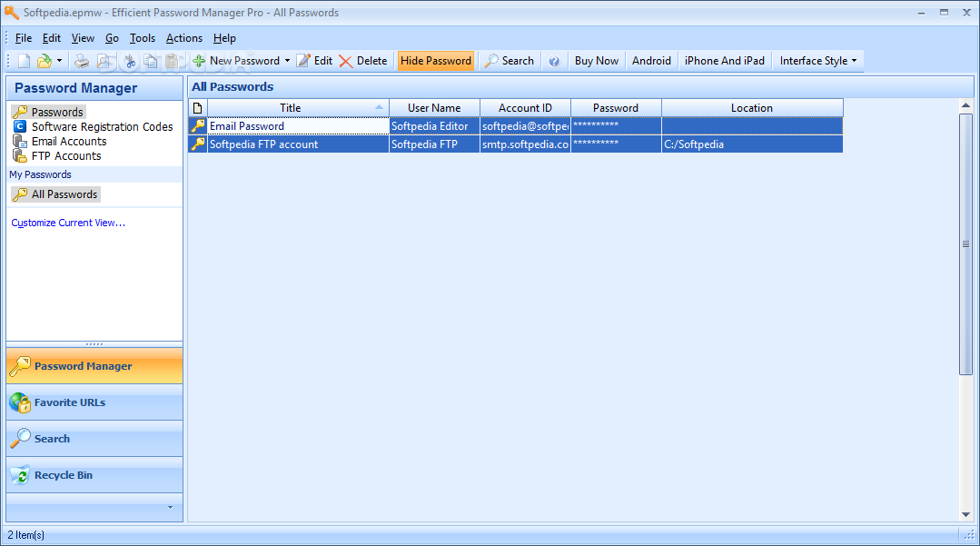This screenshot has width=980, height=546.
Task: Click the Softpedia Editor user name cell
Action: tap(434, 125)
